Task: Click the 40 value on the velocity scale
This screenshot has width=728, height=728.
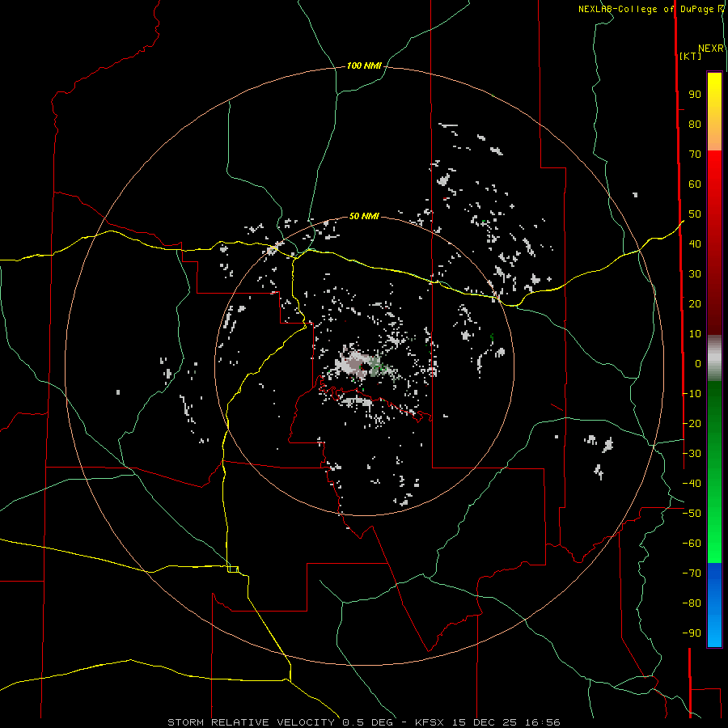Action: coord(695,244)
